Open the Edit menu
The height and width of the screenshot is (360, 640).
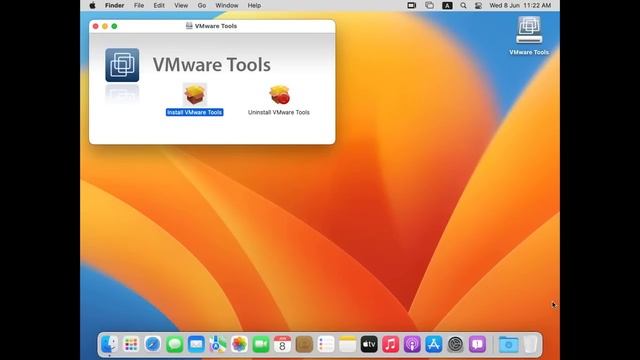(159, 5)
